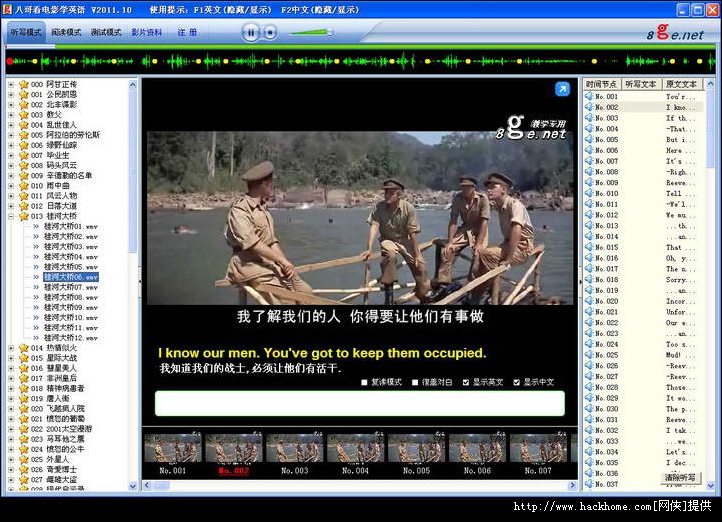
Task: Play the speaker icon for No. 002
Action: pyautogui.click(x=589, y=107)
